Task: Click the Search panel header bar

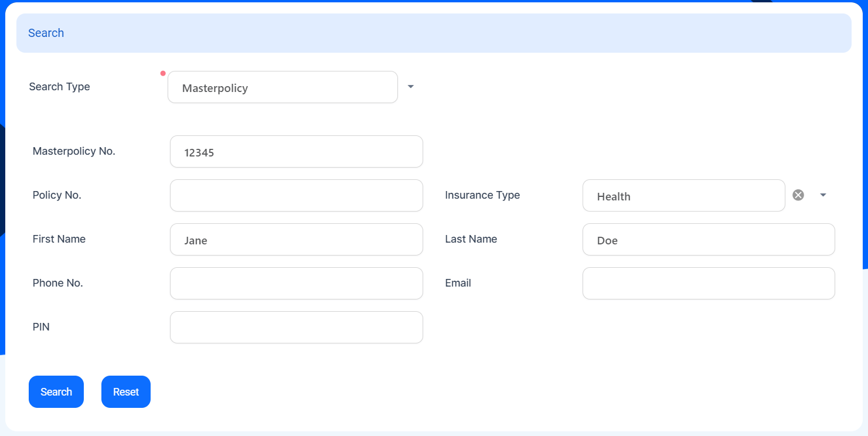Action: (x=434, y=33)
